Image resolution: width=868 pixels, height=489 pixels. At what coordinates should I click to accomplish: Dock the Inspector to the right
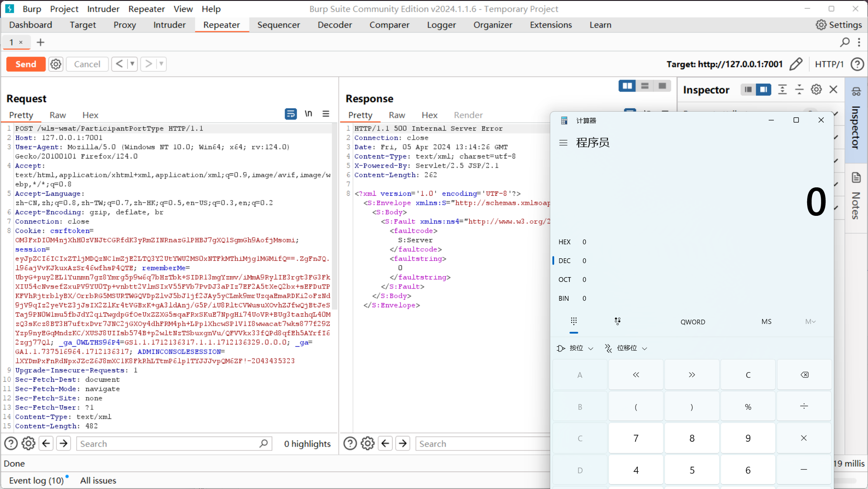pos(763,89)
